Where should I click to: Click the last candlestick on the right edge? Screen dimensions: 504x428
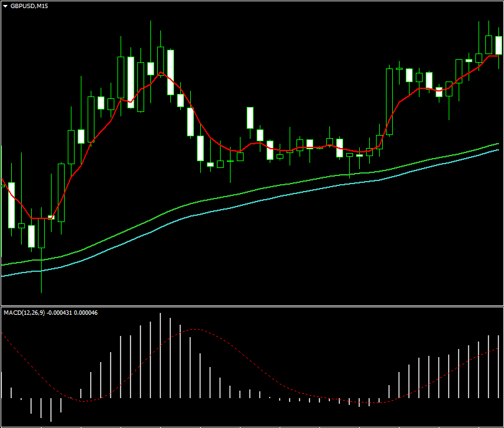pos(498,45)
